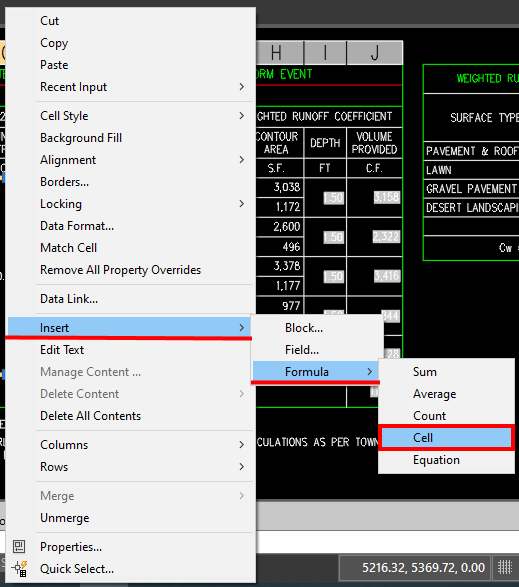The image size is (519, 587).
Task: Select table column header I
Action: [325, 53]
